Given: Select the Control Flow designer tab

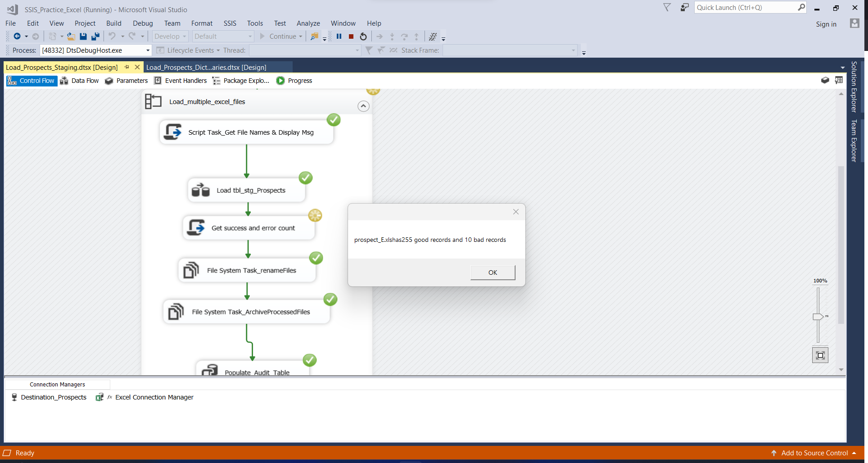Looking at the screenshot, I should tap(31, 81).
